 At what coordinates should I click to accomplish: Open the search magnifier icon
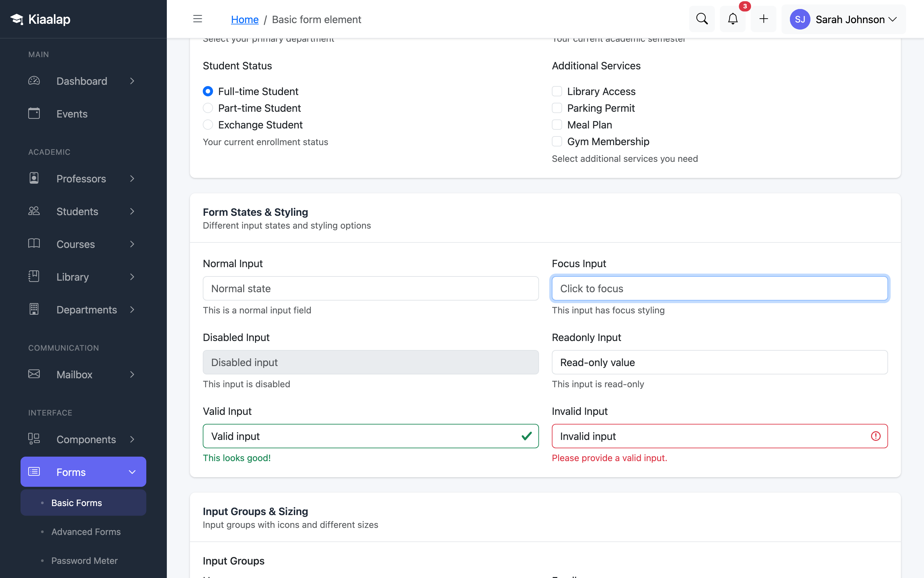702,19
